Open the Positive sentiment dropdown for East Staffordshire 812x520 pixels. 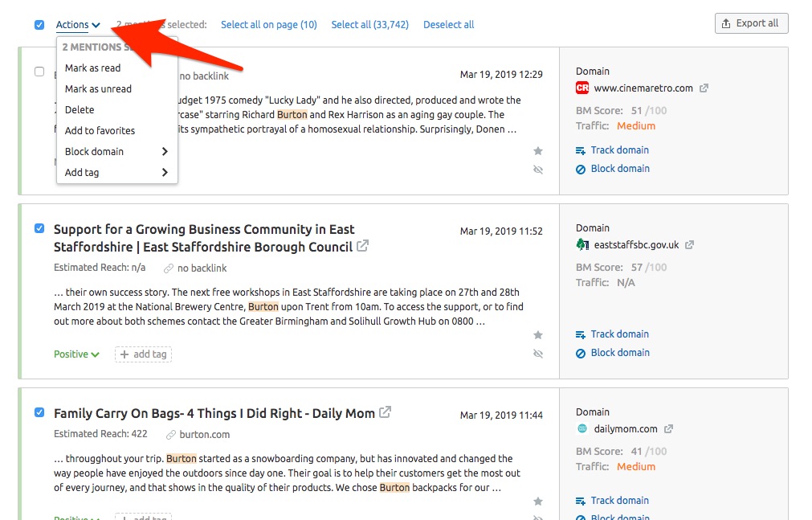76,354
